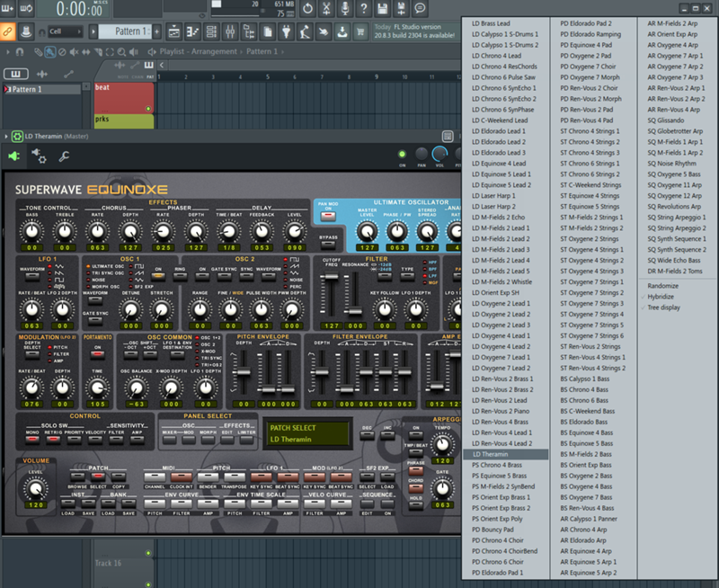The image size is (719, 588).
Task: Toggle the plugin ON green light
Action: click(402, 154)
